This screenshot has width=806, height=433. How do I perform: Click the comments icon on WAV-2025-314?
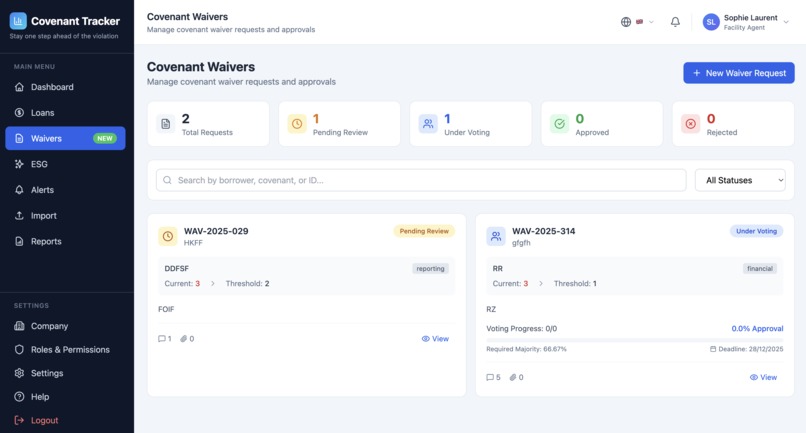(490, 377)
